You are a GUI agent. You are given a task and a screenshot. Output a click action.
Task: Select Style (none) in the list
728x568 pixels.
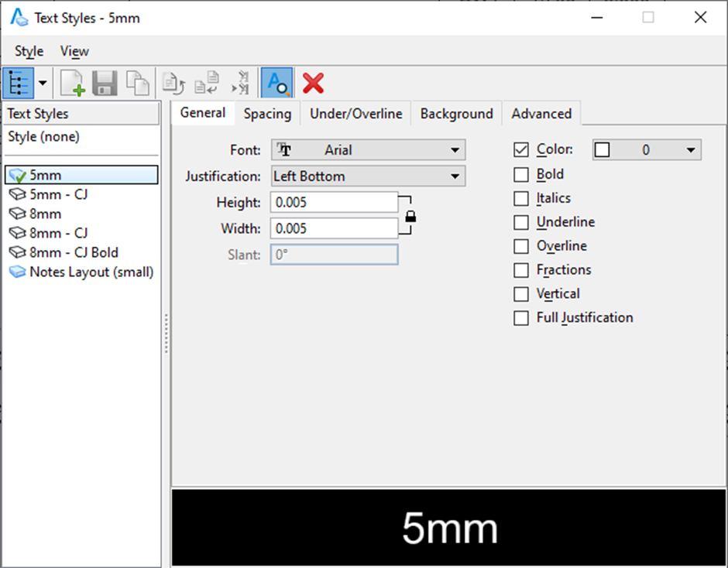click(43, 136)
